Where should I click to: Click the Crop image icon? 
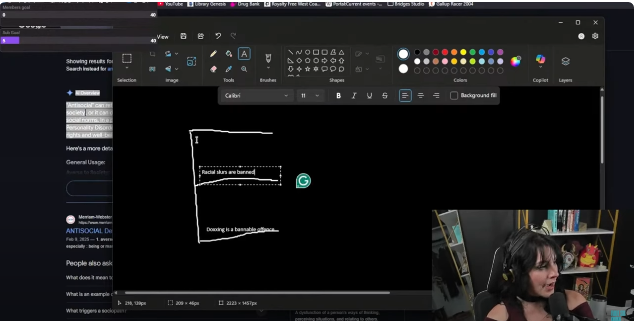pos(152,54)
